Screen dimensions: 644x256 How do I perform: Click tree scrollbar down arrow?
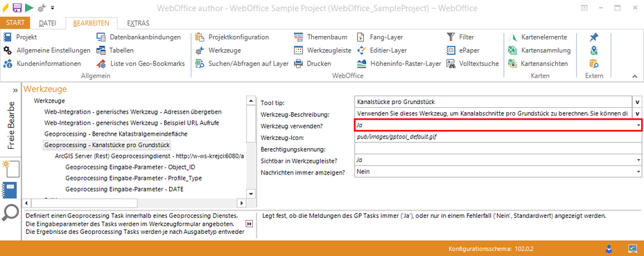tap(250, 193)
